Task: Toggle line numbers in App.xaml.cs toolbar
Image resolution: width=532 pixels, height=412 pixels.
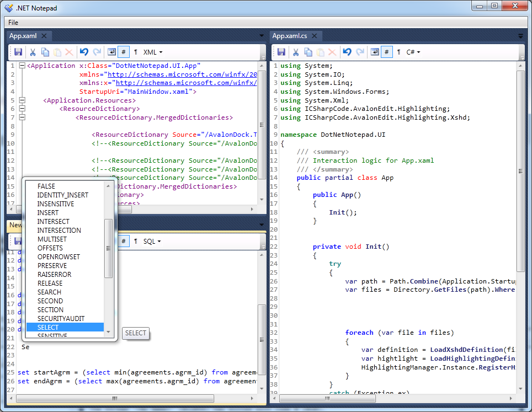Action: click(x=386, y=52)
